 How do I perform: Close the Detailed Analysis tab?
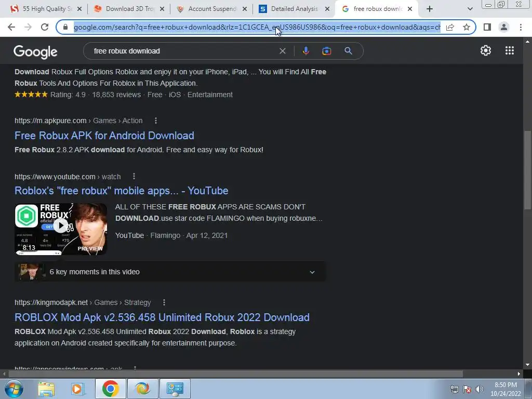coord(327,9)
